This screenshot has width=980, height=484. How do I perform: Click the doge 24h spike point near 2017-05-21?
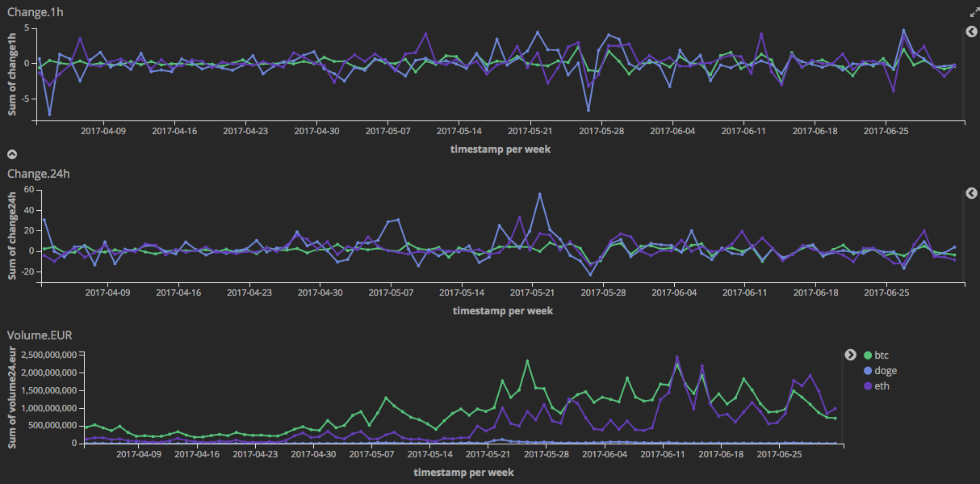coord(539,194)
